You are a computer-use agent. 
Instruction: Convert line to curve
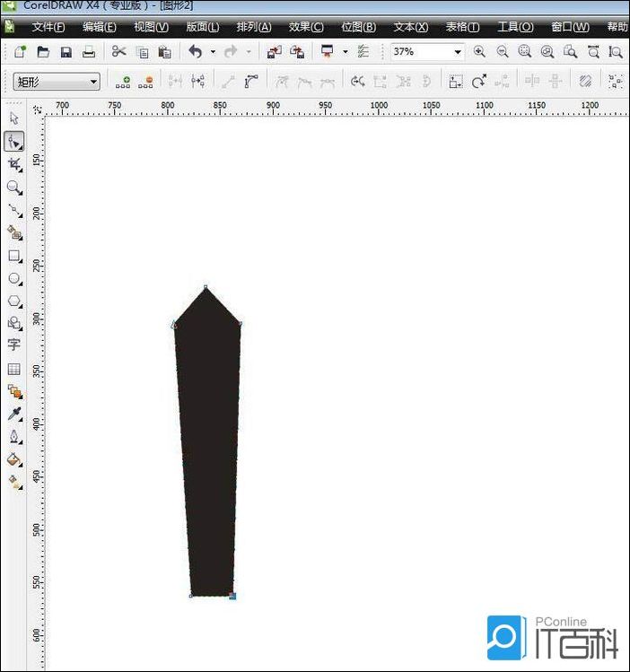251,81
